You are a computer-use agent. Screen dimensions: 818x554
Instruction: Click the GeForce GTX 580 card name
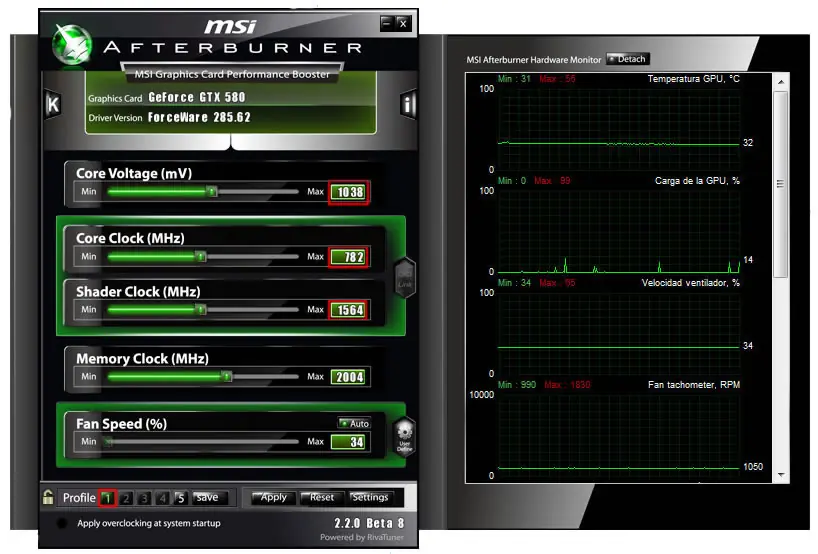pos(197,98)
